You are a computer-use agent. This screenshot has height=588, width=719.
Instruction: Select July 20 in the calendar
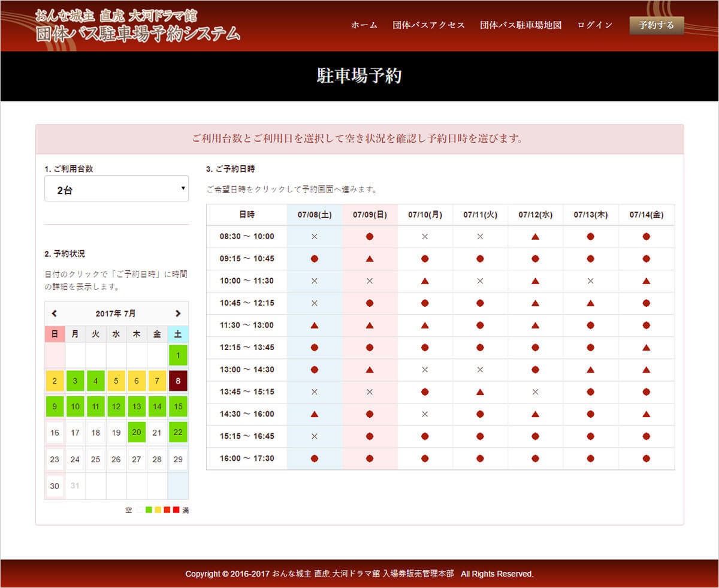coord(137,432)
